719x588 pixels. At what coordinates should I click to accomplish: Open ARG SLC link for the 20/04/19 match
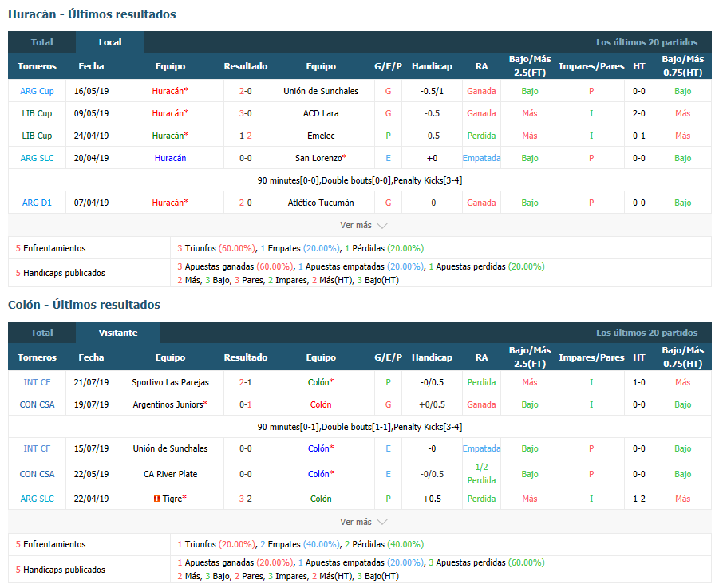[x=37, y=158]
